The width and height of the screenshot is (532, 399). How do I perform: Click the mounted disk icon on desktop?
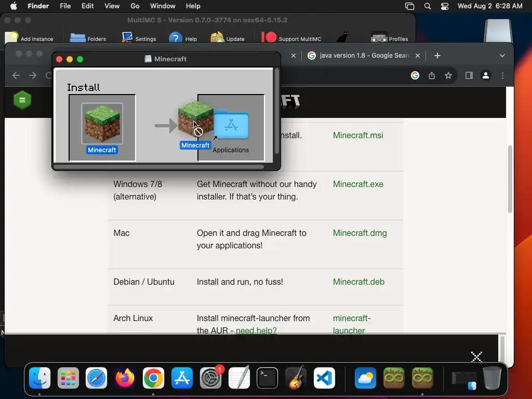498,31
